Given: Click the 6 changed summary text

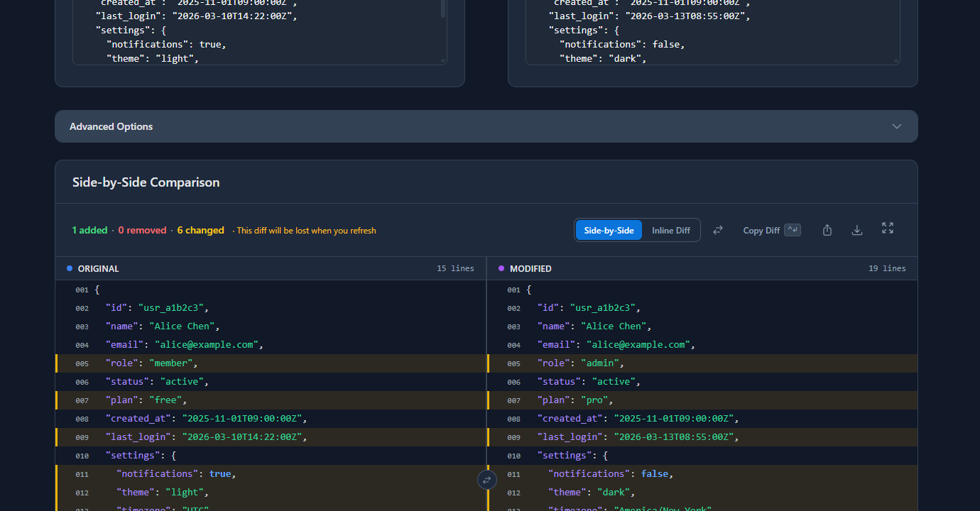Looking at the screenshot, I should [x=200, y=230].
